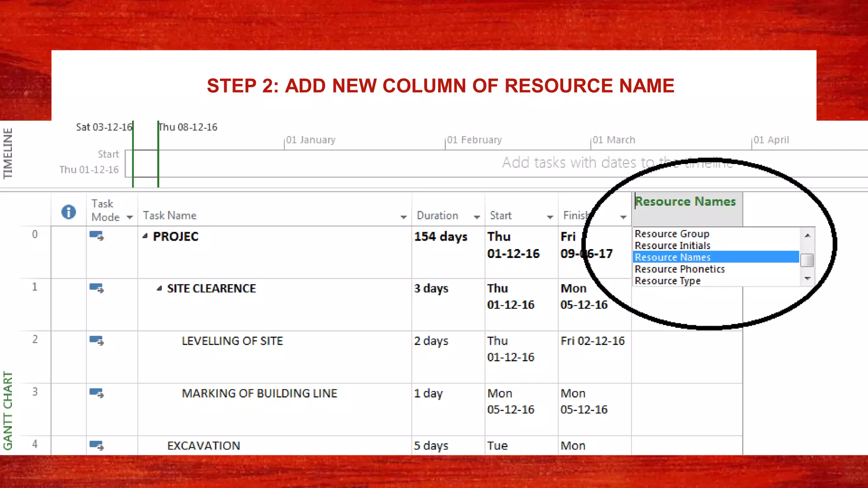This screenshot has height=488, width=868.
Task: Open the Task Mode column dropdown
Action: [x=130, y=217]
